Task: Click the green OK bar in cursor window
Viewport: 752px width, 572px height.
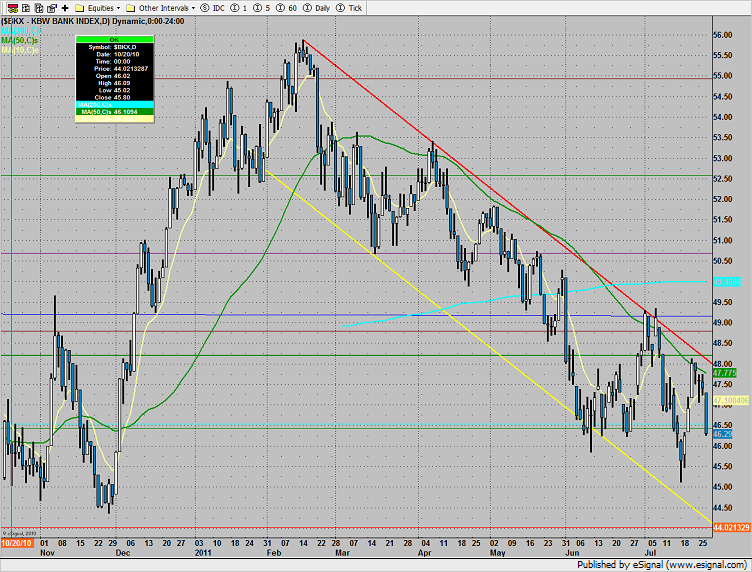Action: pos(115,39)
